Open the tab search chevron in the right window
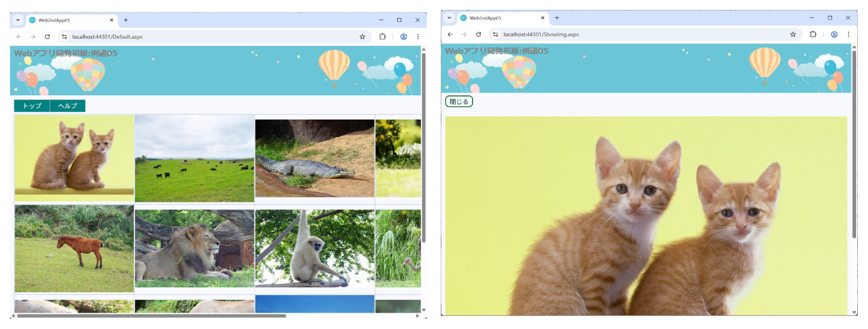868x329 pixels. tap(449, 17)
